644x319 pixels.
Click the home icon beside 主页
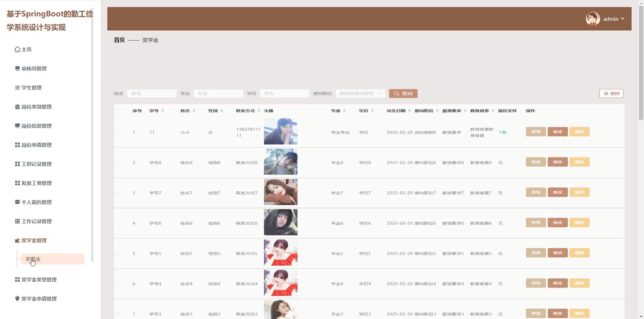tap(17, 50)
